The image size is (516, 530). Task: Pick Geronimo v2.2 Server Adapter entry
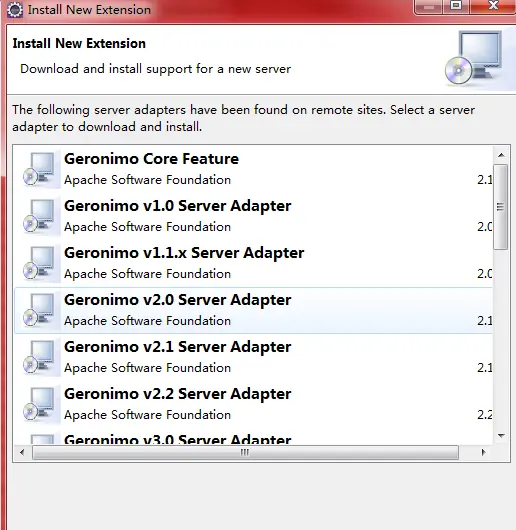[253, 404]
